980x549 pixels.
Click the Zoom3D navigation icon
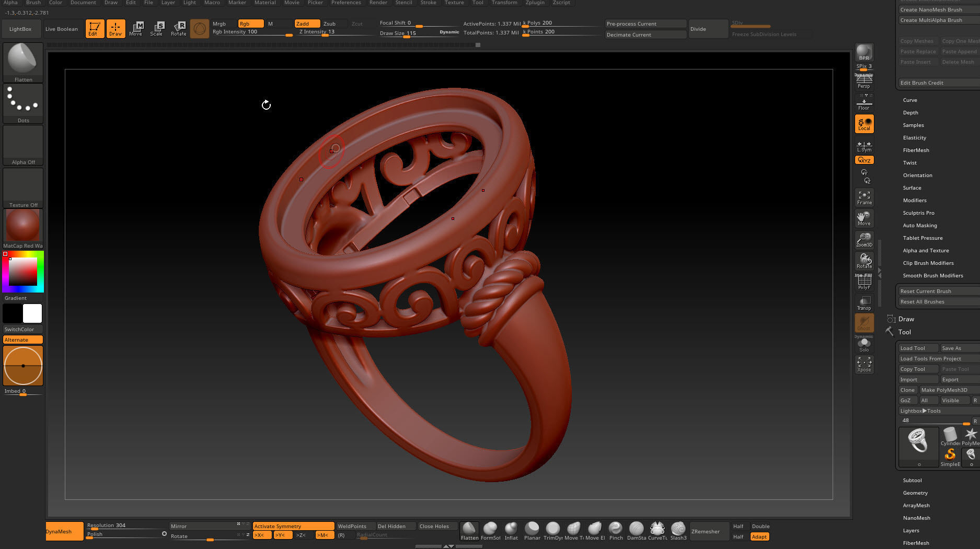click(864, 240)
